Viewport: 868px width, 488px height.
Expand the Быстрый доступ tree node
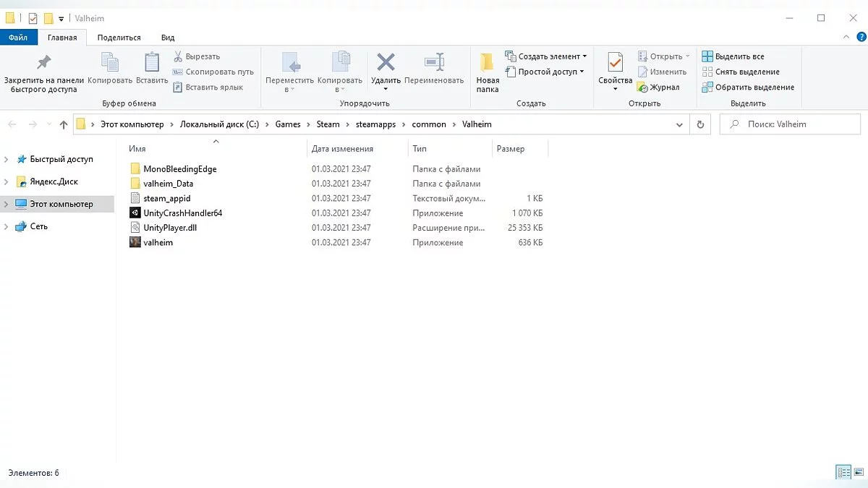pyautogui.click(x=7, y=159)
